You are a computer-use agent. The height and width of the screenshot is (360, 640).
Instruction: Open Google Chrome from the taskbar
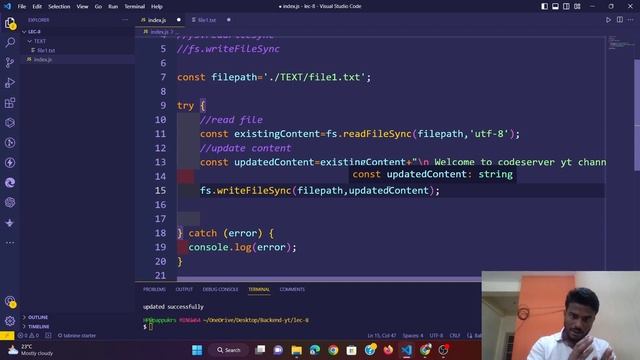coord(333,350)
